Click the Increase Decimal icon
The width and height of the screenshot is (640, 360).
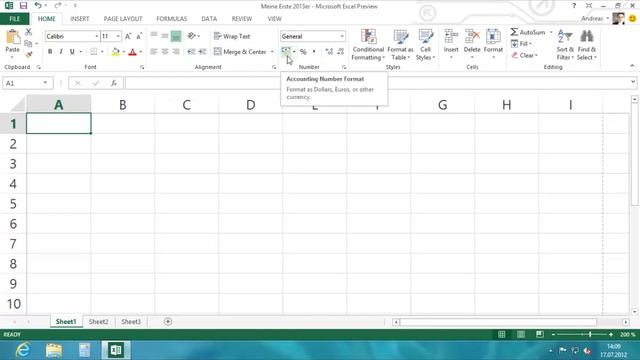coord(329,52)
